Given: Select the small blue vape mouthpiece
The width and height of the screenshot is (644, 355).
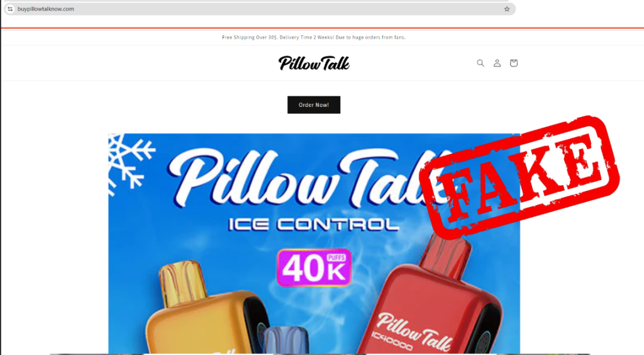Looking at the screenshot, I should tap(286, 340).
